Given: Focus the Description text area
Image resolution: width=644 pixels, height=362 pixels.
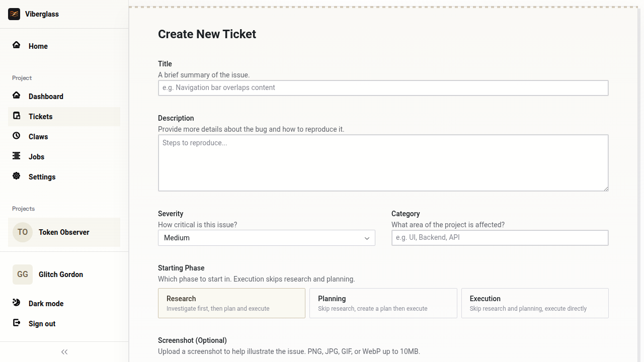Looking at the screenshot, I should tap(383, 163).
